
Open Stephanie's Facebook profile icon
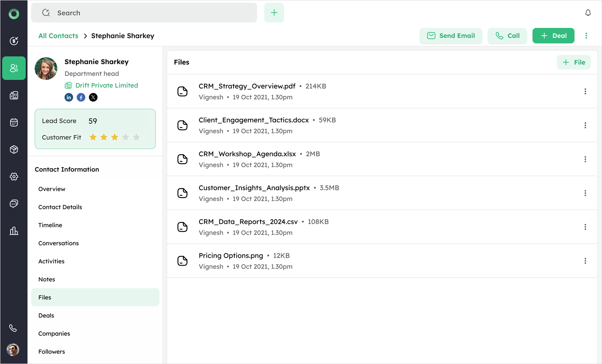pyautogui.click(x=81, y=97)
